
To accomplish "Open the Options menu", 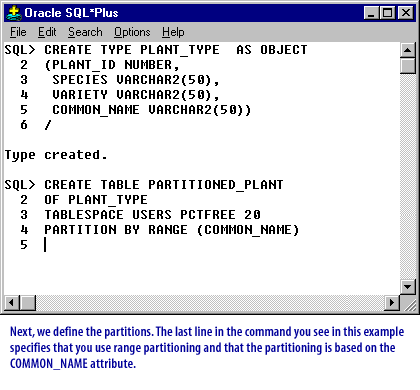I will (x=132, y=32).
